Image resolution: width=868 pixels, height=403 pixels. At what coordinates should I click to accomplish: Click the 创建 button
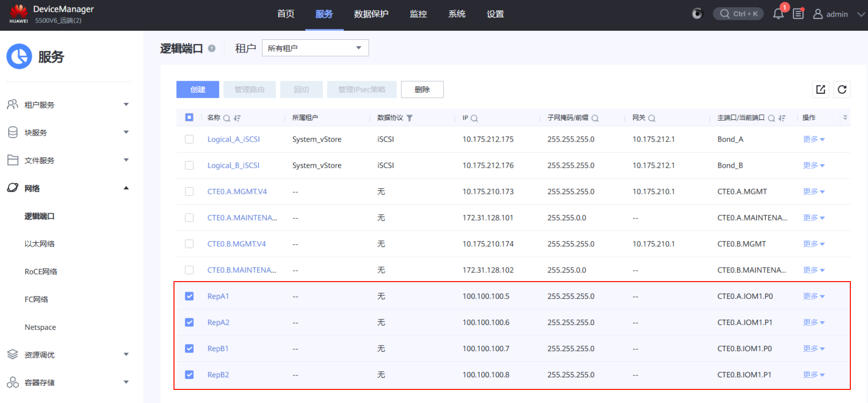coord(198,90)
